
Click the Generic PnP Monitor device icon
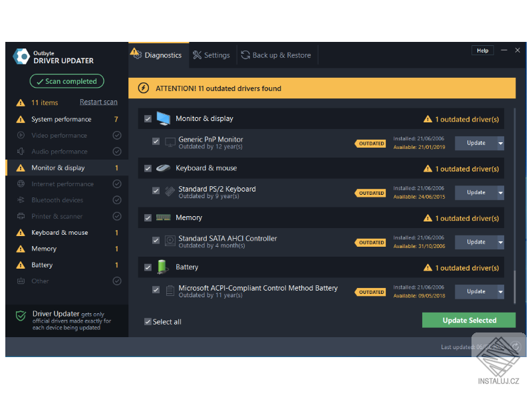point(170,142)
